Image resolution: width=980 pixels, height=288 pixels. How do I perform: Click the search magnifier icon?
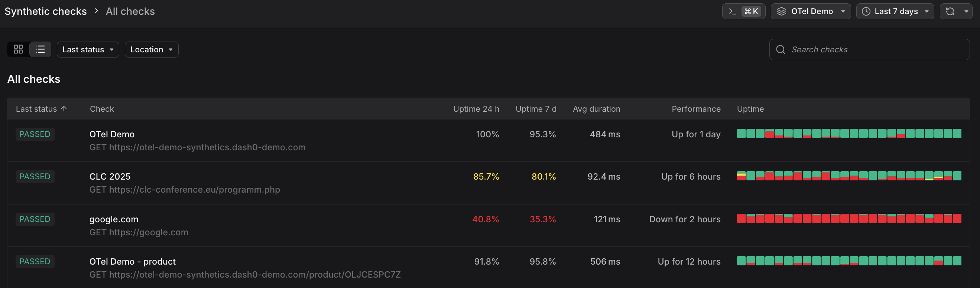pos(781,49)
